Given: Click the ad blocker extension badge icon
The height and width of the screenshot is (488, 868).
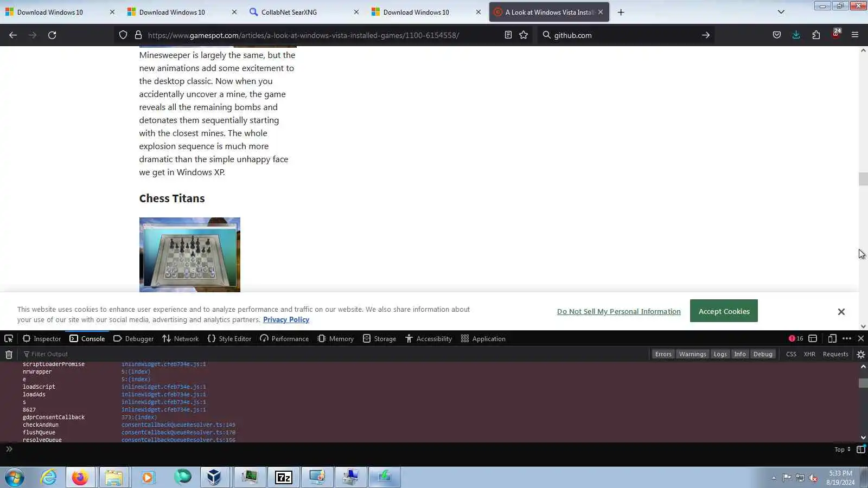Looking at the screenshot, I should [836, 34].
